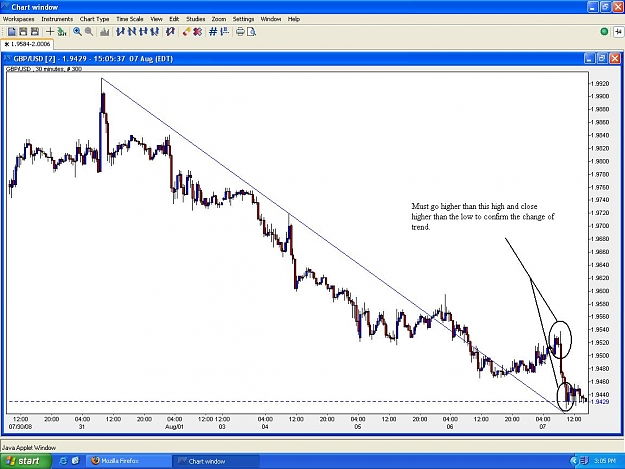Click the green status indicator circle
This screenshot has height=469, width=625.
pyautogui.click(x=604, y=31)
